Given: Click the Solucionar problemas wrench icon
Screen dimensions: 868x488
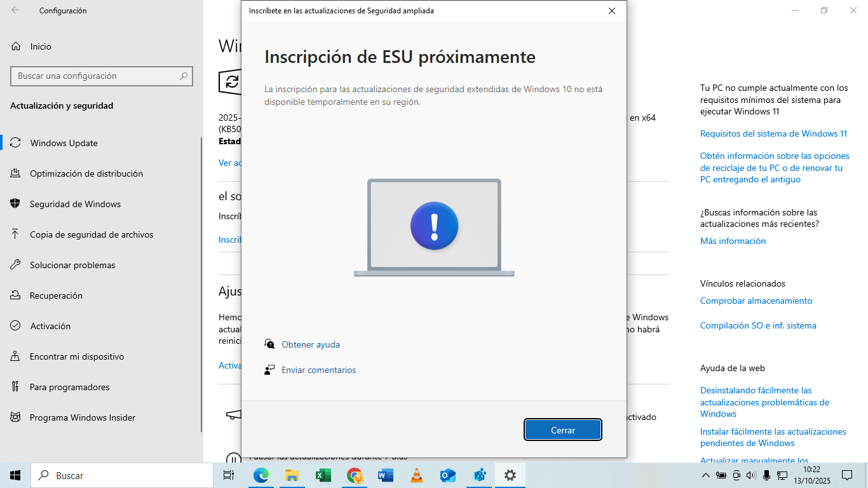Looking at the screenshot, I should coord(16,265).
